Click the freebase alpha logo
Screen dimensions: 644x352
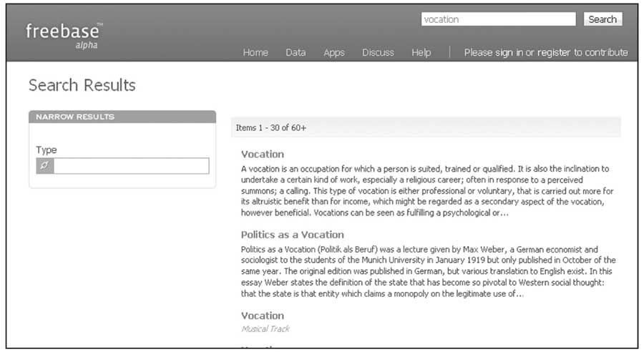coord(64,36)
